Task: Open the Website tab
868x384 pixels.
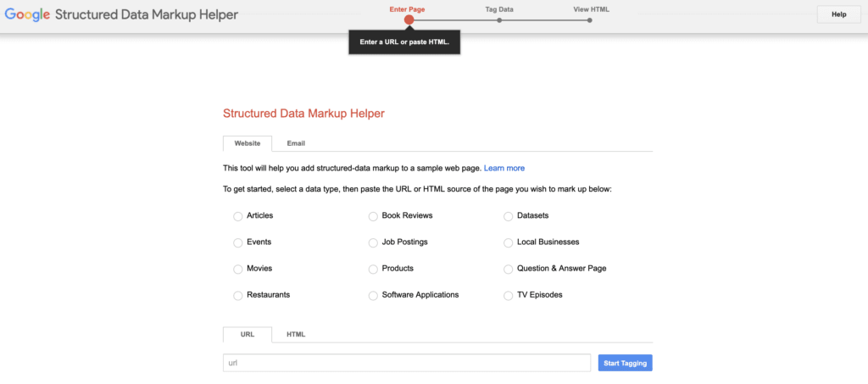Action: pos(248,143)
